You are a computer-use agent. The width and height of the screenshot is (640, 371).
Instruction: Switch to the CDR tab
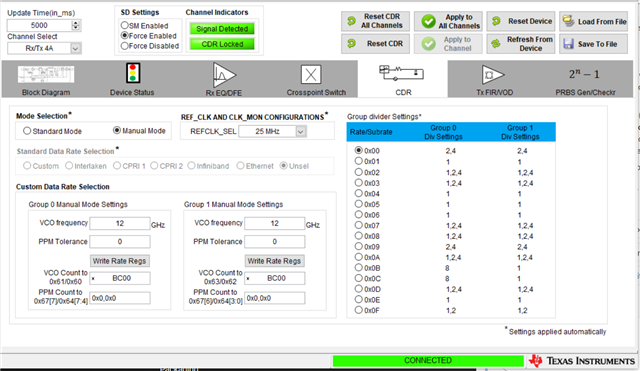pyautogui.click(x=403, y=79)
